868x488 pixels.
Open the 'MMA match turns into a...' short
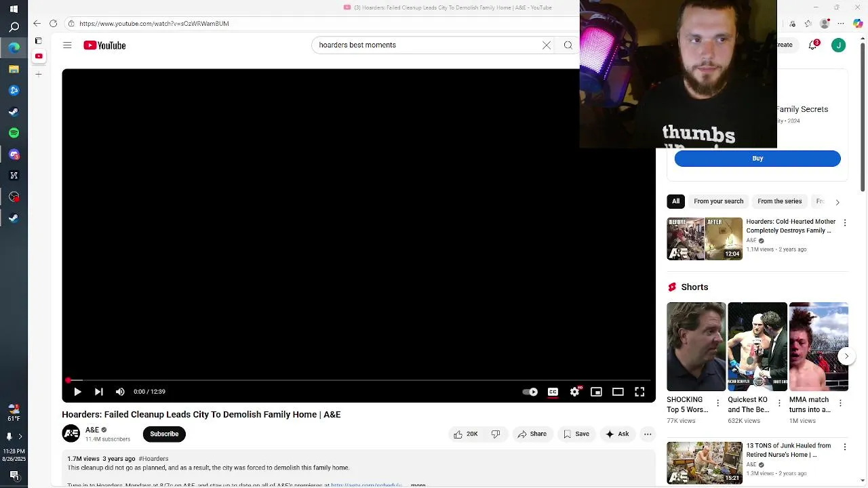(x=818, y=346)
